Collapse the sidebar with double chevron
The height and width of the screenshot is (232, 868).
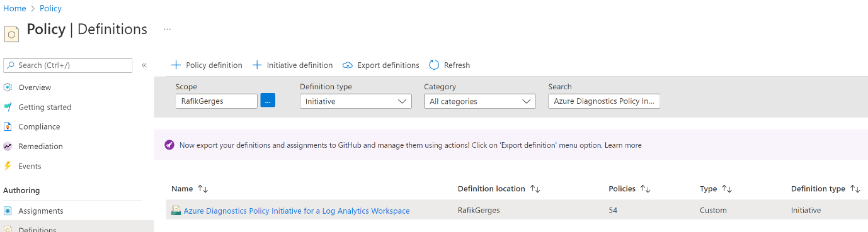144,65
